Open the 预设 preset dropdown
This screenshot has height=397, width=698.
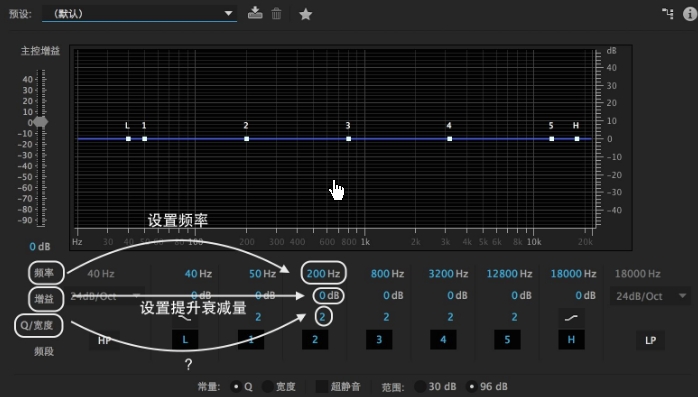[x=139, y=13]
